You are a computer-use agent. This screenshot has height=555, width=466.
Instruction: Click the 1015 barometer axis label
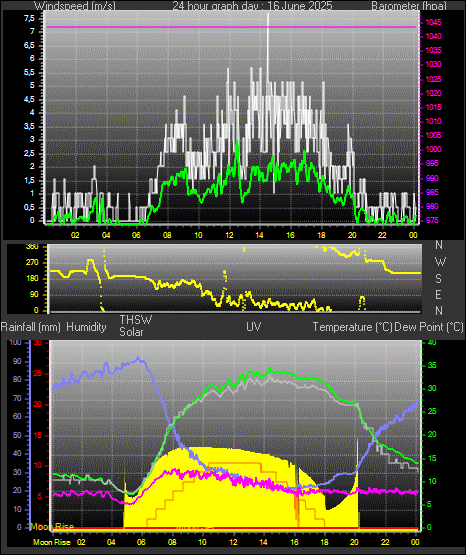(x=433, y=107)
